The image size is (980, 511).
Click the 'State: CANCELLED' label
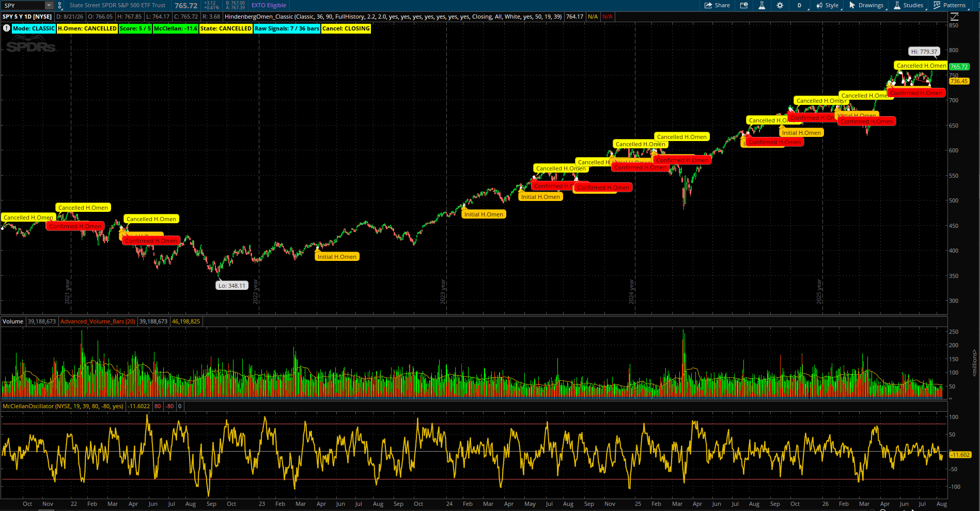click(x=226, y=28)
